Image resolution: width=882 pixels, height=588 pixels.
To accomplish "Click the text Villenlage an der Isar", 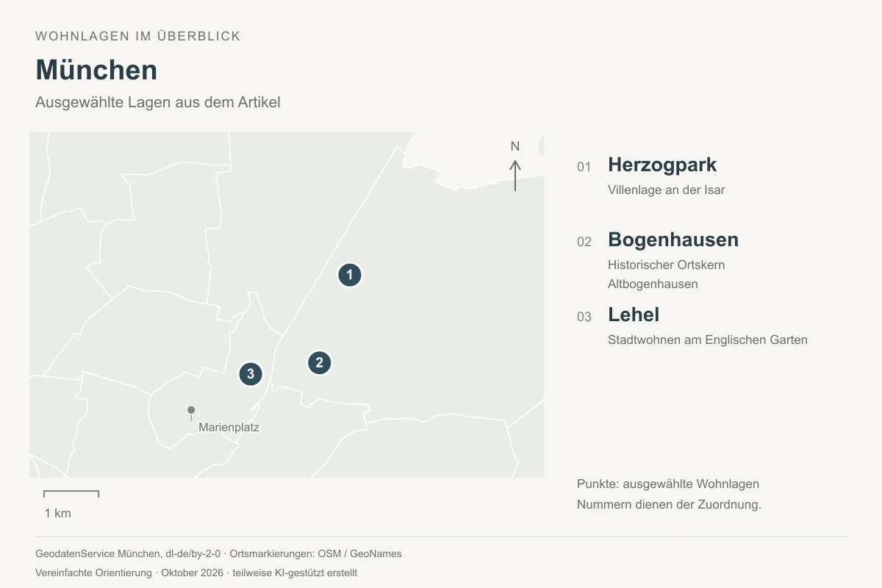I will click(x=667, y=190).
